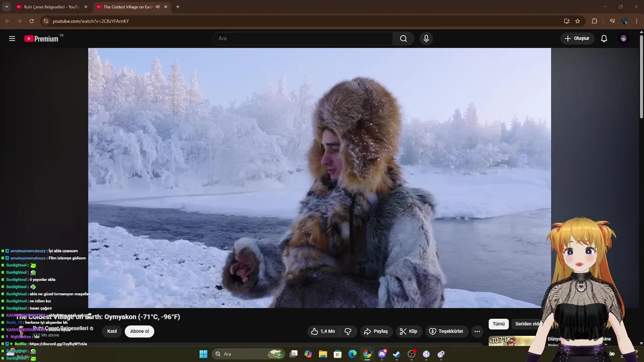This screenshot has width=644, height=362.
Task: Open the YouTube account avatar menu
Action: [x=623, y=39]
